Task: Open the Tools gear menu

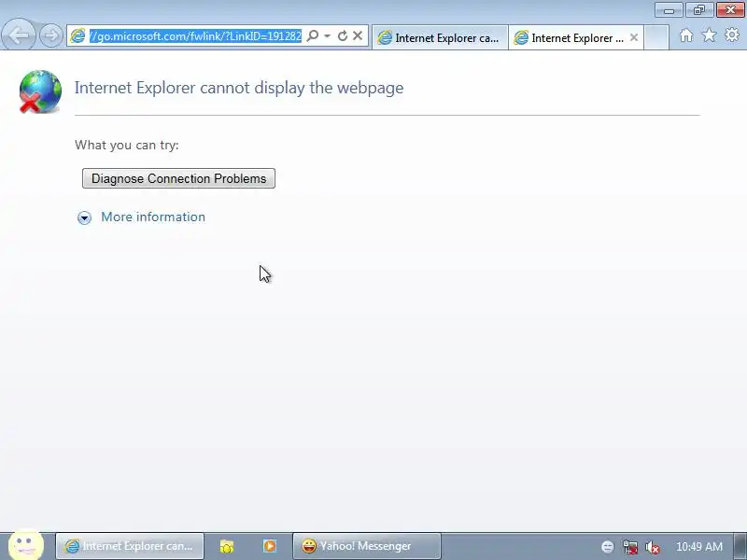Action: [732, 35]
